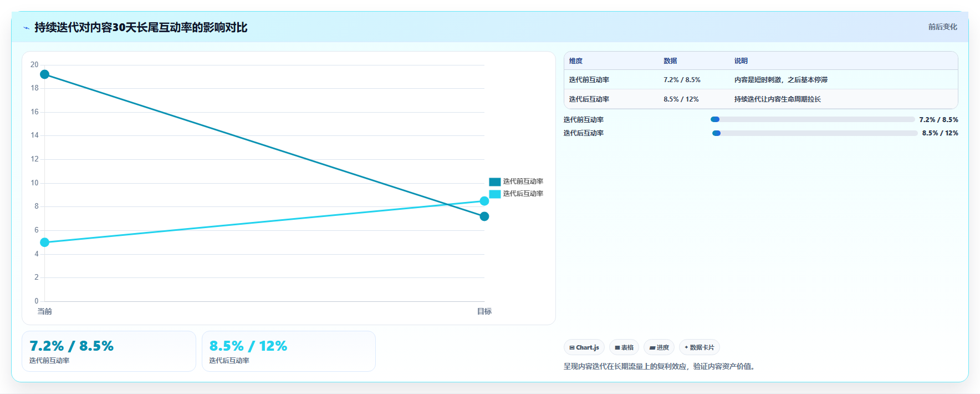Click the Chart.js tag
This screenshot has width=980, height=394.
[584, 347]
